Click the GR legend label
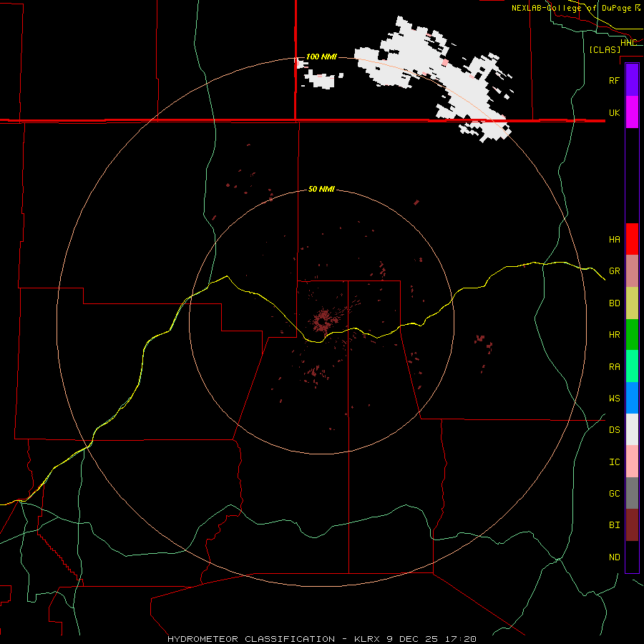644x644 pixels. 614,271
